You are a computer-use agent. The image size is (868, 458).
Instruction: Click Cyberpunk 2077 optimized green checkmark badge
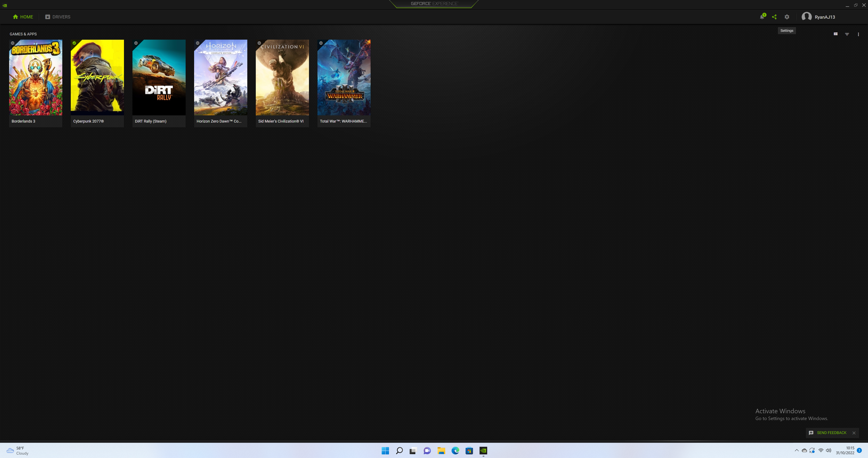(74, 43)
